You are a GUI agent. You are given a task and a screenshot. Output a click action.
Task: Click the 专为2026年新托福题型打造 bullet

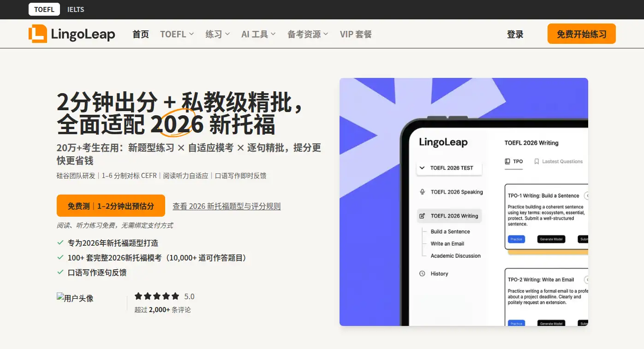pyautogui.click(x=113, y=243)
